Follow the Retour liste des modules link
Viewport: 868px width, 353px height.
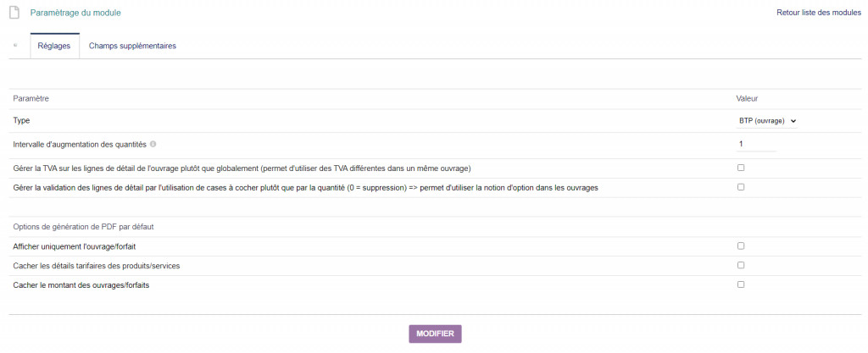coord(818,13)
